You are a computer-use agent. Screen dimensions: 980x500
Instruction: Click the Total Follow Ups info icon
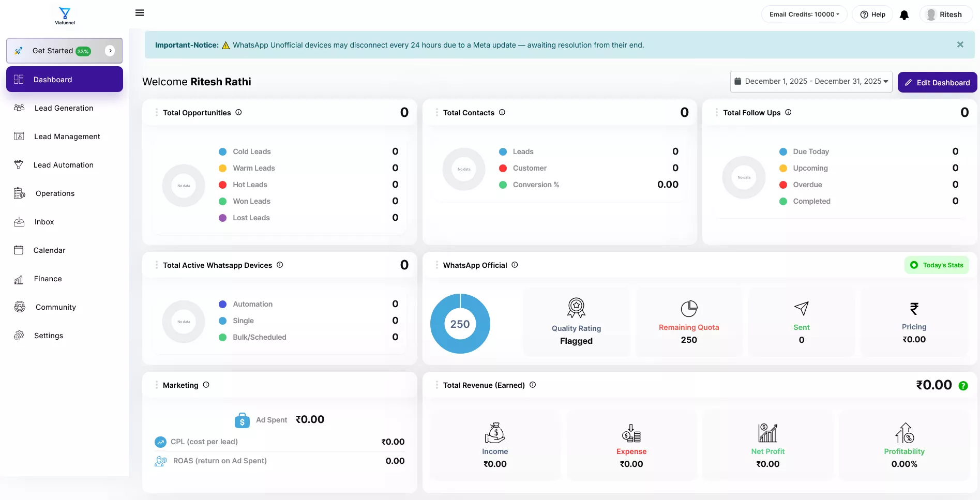[788, 112]
